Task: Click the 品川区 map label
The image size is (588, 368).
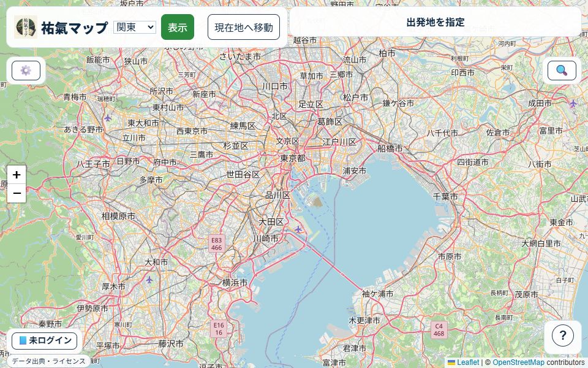Action: tap(278, 195)
